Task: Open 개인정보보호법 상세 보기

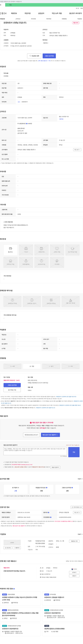Action: [31, 435]
